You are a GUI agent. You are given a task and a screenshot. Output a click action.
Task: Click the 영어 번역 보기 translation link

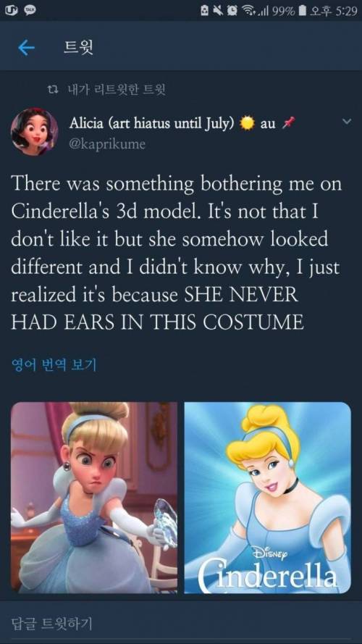click(54, 364)
